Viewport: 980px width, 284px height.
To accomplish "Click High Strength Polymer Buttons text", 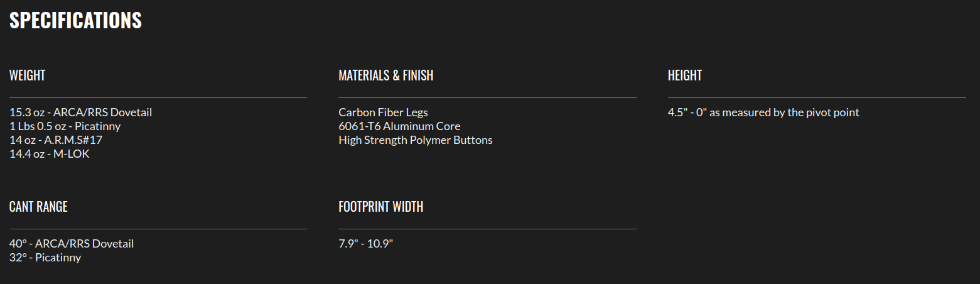I will pyautogui.click(x=416, y=140).
